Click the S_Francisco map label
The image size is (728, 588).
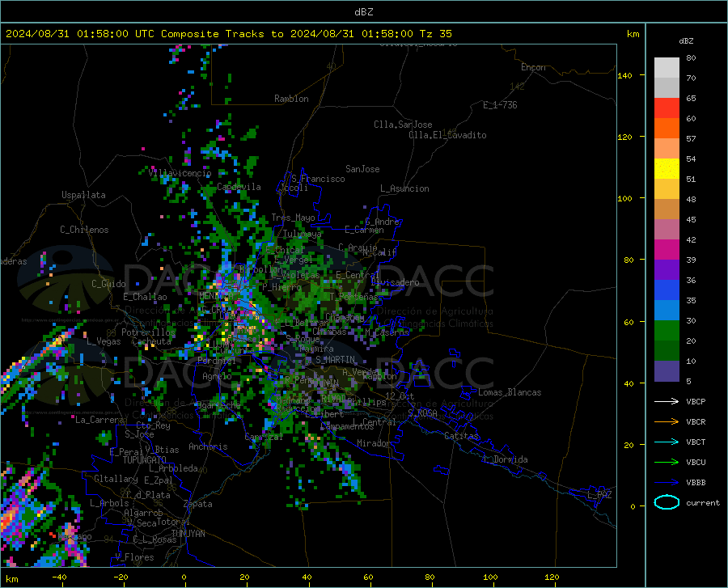318,179
